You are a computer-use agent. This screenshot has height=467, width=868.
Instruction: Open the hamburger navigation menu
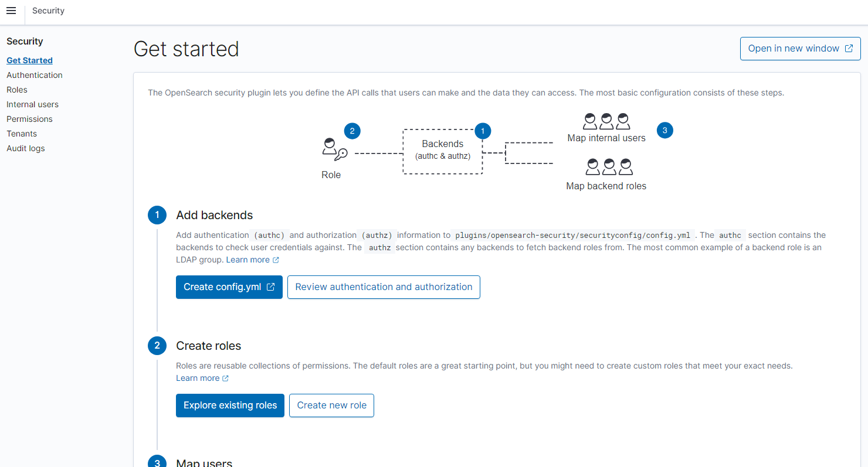[x=11, y=11]
